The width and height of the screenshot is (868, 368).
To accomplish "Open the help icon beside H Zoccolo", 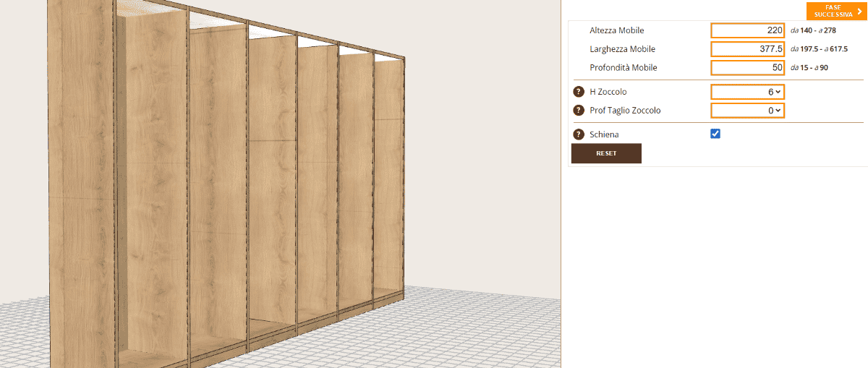I will click(579, 92).
